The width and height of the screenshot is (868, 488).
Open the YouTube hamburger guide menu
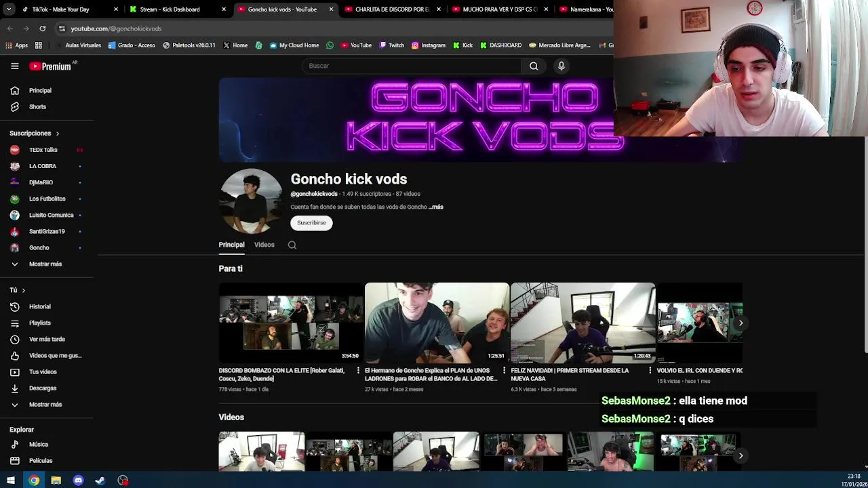pyautogui.click(x=14, y=66)
